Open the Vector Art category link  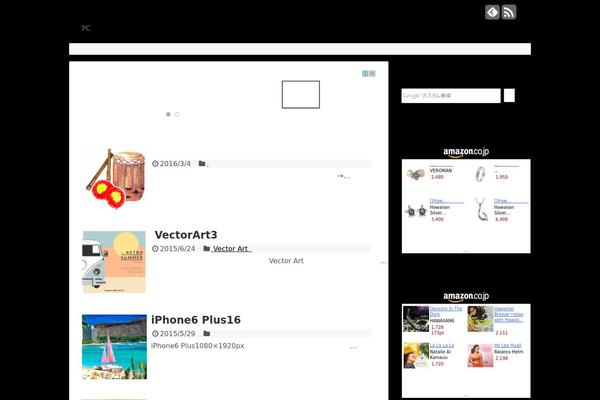(231, 249)
